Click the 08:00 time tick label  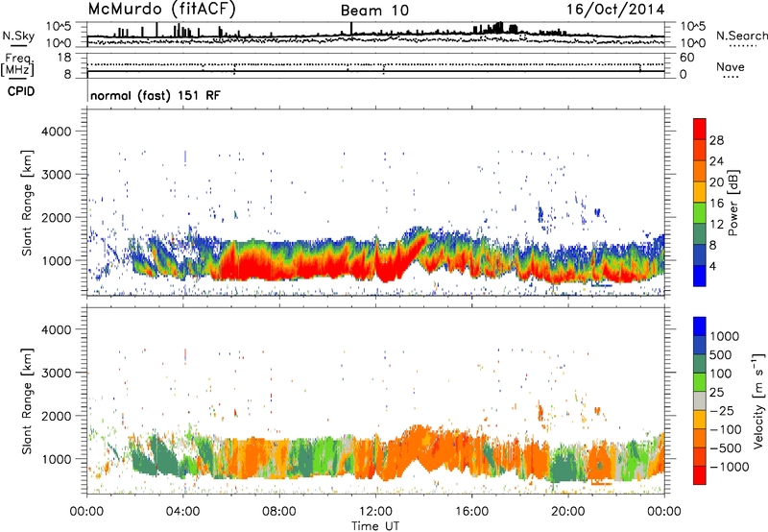[279, 512]
